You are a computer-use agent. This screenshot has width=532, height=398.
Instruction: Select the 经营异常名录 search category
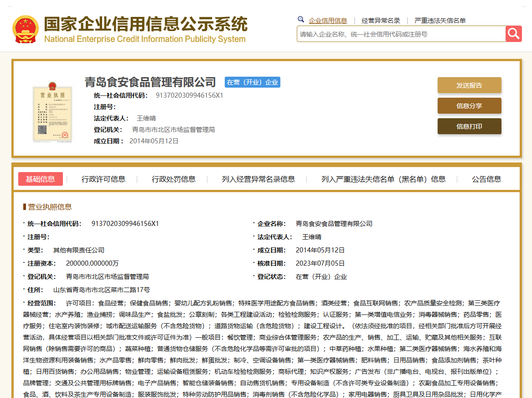(381, 21)
